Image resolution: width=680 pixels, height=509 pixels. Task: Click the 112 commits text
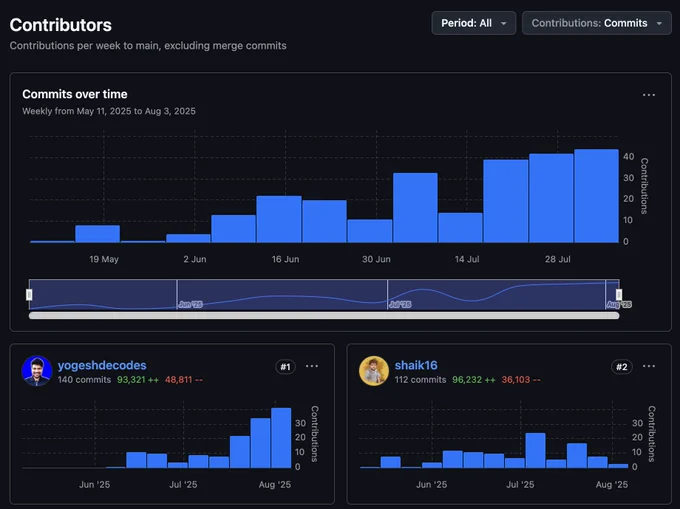click(x=420, y=380)
